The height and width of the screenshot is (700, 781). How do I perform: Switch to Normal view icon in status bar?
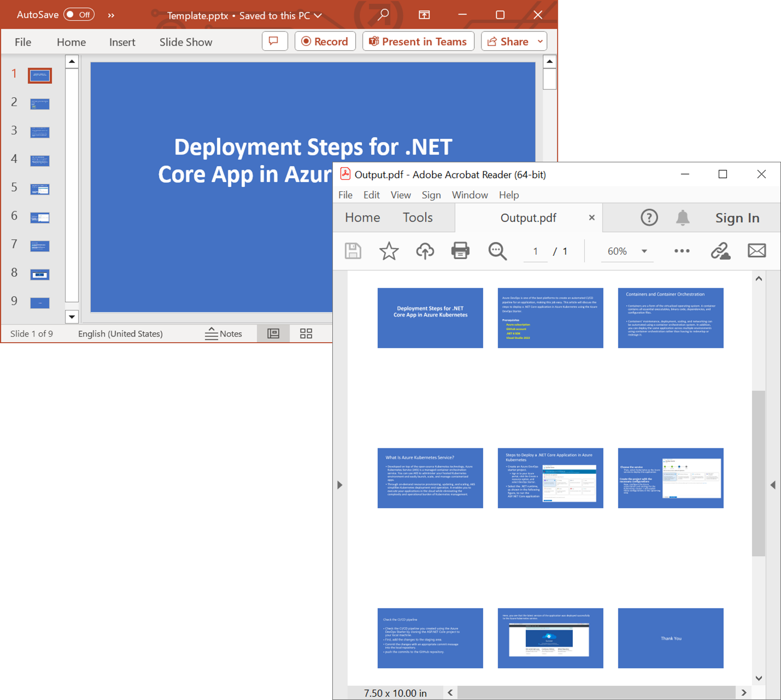(x=273, y=333)
